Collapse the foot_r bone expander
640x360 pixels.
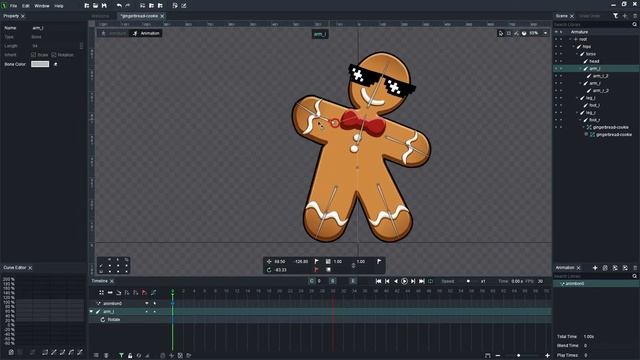580,120
